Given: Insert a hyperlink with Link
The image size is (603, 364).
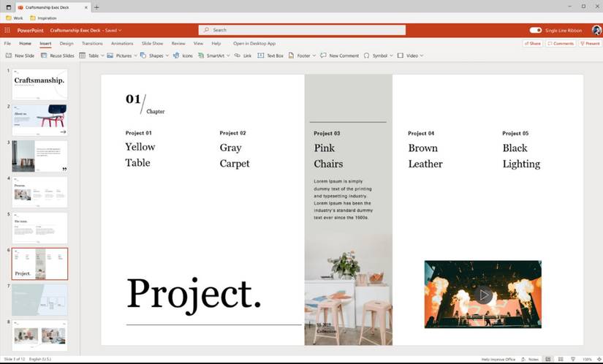Looking at the screenshot, I should pyautogui.click(x=243, y=56).
